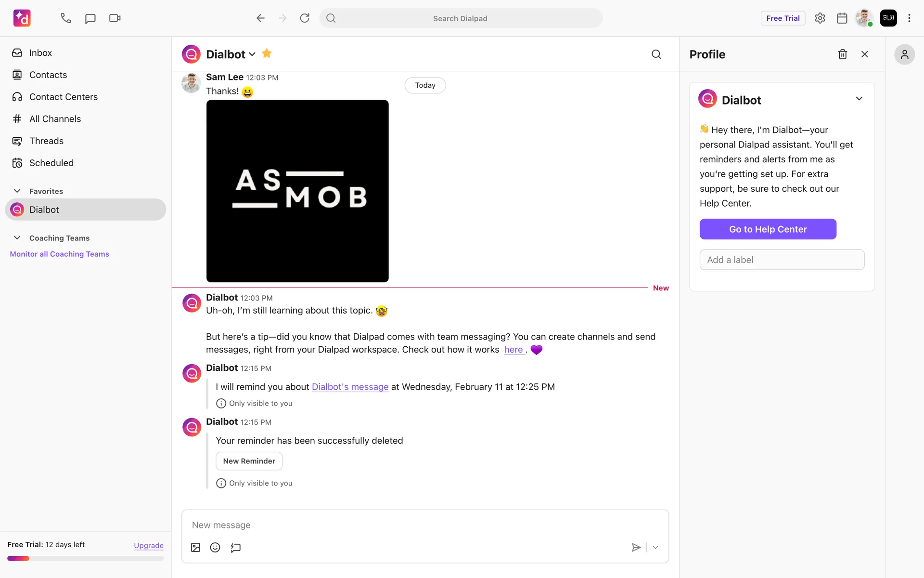Collapse the Coaching Teams section
Image resolution: width=924 pixels, height=578 pixels.
(17, 238)
